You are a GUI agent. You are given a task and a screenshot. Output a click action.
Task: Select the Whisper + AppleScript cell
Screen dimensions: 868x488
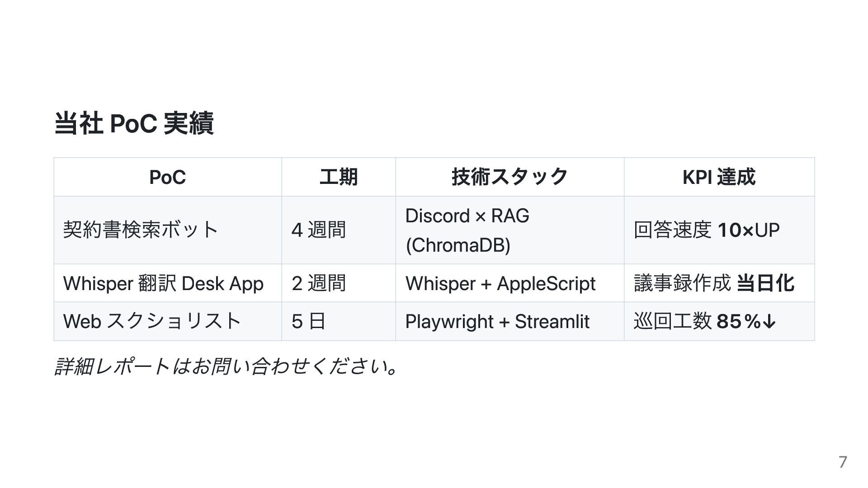coord(510,283)
